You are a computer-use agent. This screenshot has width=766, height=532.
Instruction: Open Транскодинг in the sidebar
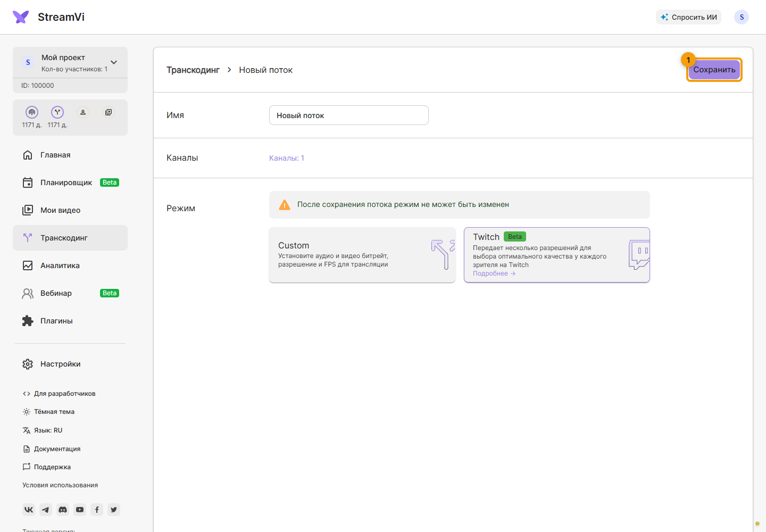point(70,238)
